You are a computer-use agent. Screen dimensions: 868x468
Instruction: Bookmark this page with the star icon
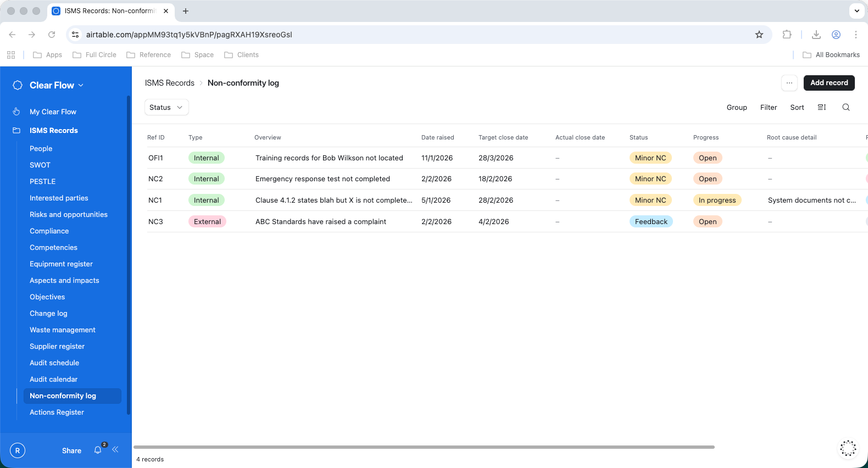[x=759, y=35]
